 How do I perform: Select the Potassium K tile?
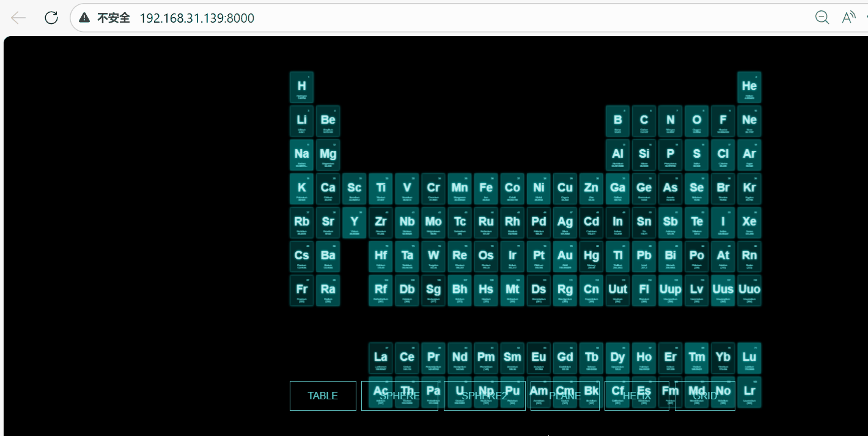302,189
